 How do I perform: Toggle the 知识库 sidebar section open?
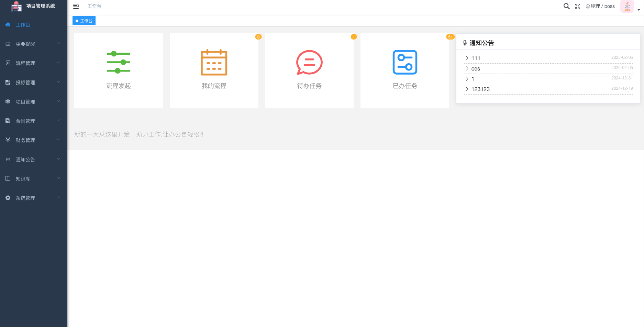(x=58, y=178)
